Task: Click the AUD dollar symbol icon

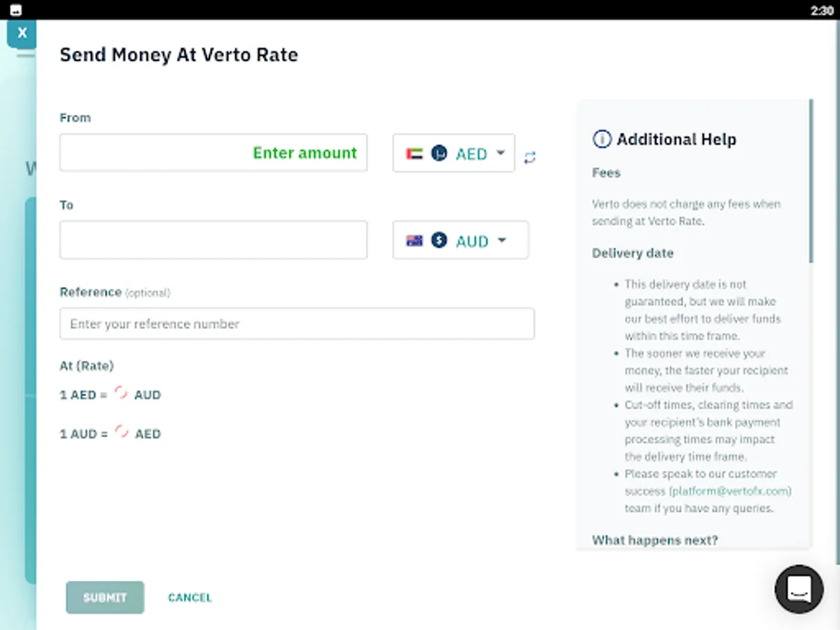Action: [x=439, y=241]
